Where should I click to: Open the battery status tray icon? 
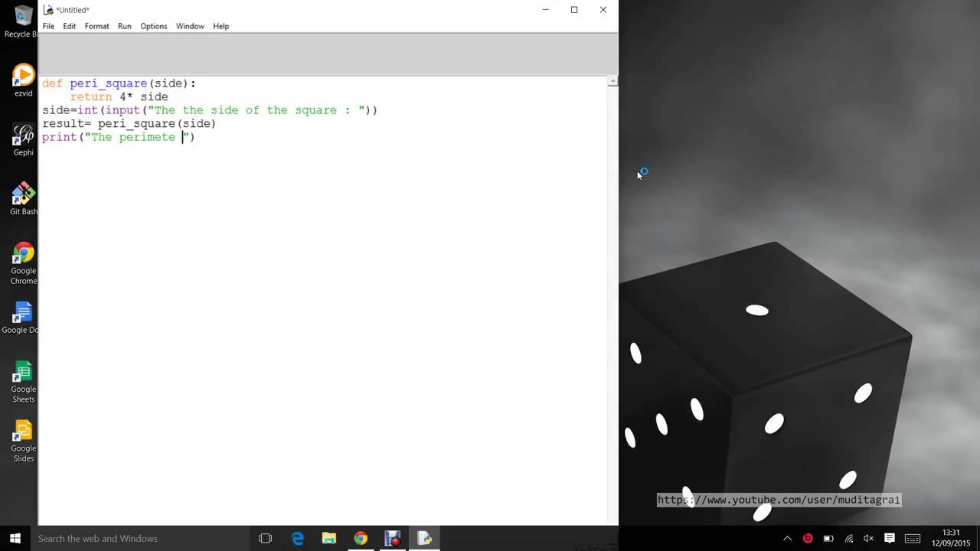coord(828,538)
